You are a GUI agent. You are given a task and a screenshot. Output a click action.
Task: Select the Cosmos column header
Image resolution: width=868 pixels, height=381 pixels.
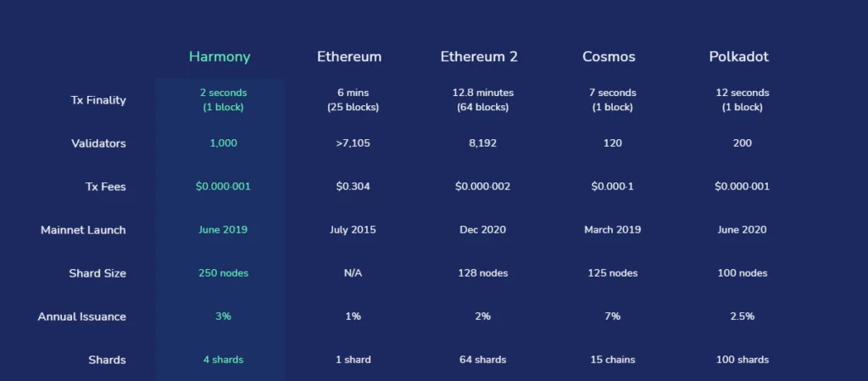[x=609, y=57]
